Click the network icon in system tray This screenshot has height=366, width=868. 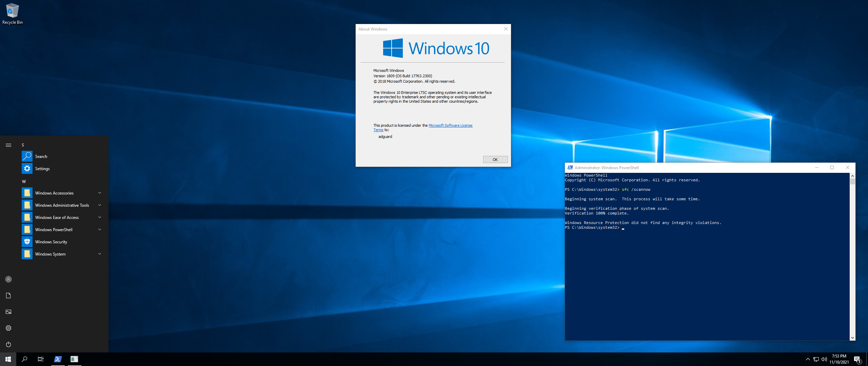pyautogui.click(x=816, y=359)
